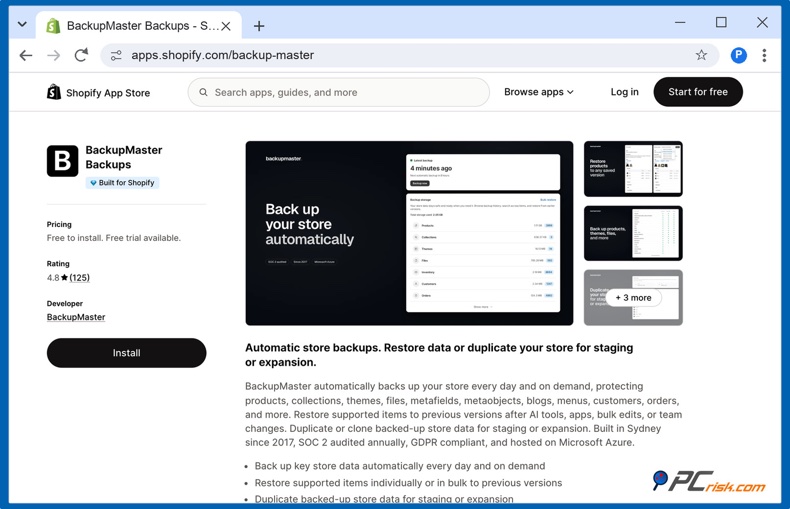Screen dimensions: 790x509
Task: Click the + 3 more thumbnail button
Action: tap(633, 298)
